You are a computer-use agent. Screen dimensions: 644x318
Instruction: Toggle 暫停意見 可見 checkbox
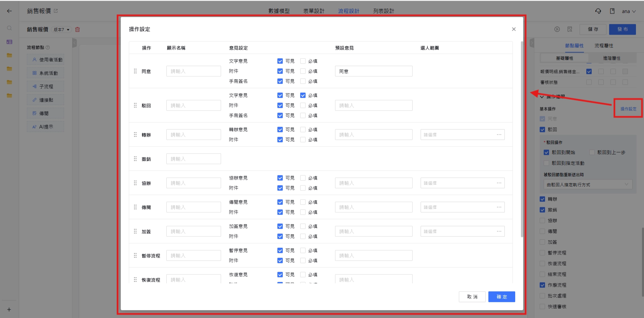coord(280,251)
